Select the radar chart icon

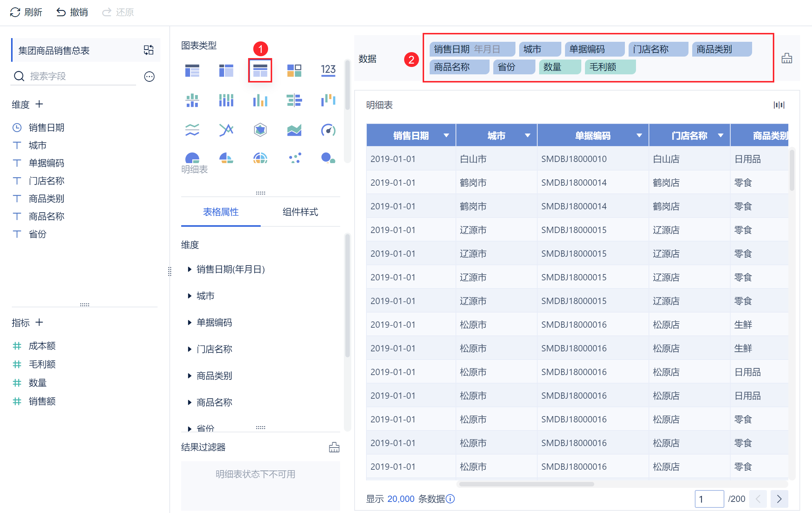tap(260, 130)
